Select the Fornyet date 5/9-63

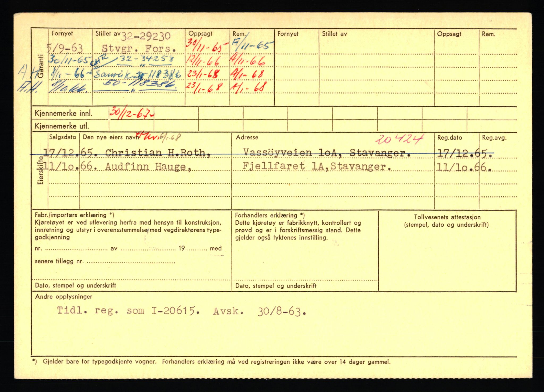(x=65, y=48)
